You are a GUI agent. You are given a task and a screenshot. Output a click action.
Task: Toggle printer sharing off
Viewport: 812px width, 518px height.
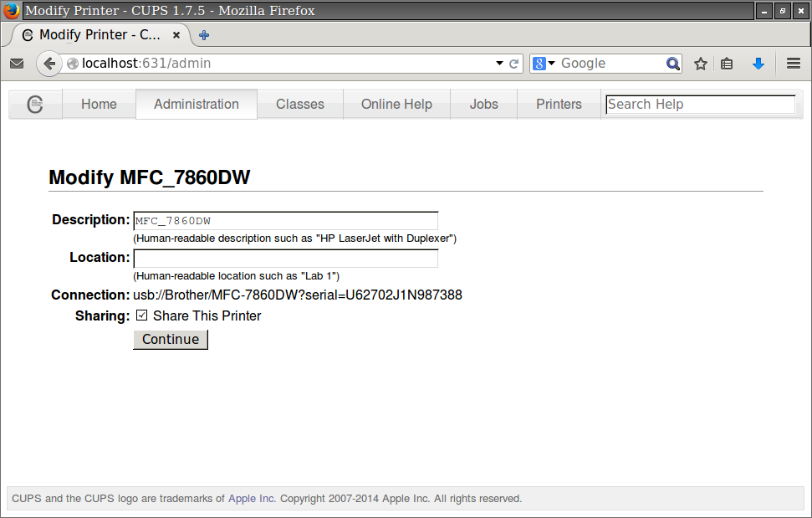(x=141, y=315)
